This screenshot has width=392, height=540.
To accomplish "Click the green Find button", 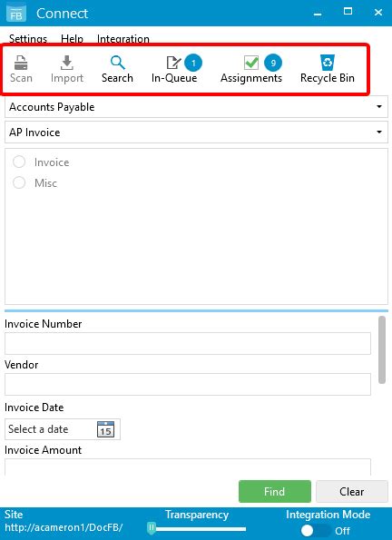I will click(x=275, y=491).
